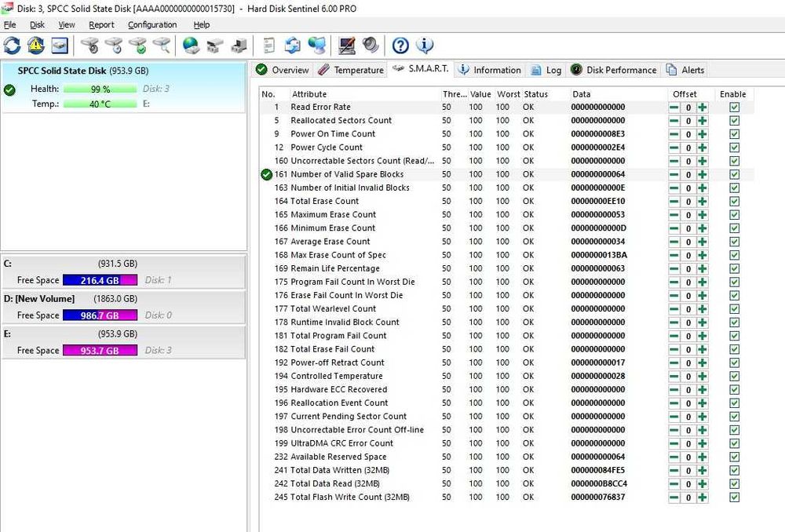Image resolution: width=785 pixels, height=532 pixels.
Task: Open the Disk menu
Action: point(37,24)
